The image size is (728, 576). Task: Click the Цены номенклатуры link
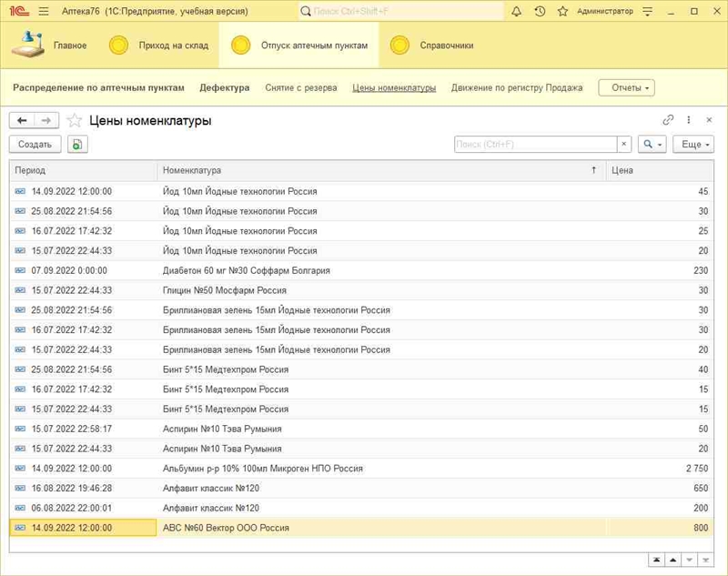[x=394, y=87]
